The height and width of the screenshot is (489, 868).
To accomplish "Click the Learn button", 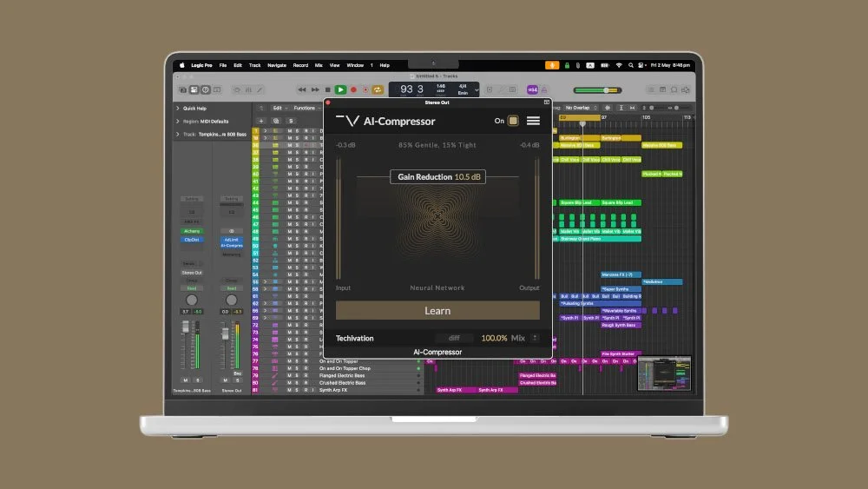I will [x=437, y=311].
